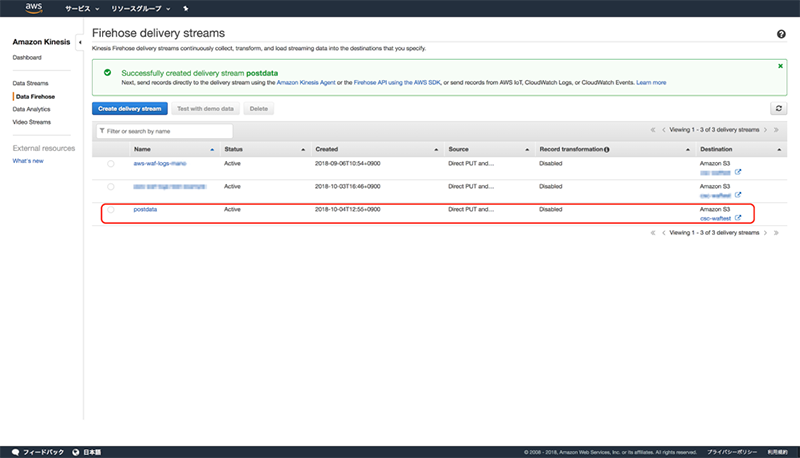Screen dimensions: 800x458
Task: Open the postdata delivery stream link
Action: pyautogui.click(x=145, y=210)
